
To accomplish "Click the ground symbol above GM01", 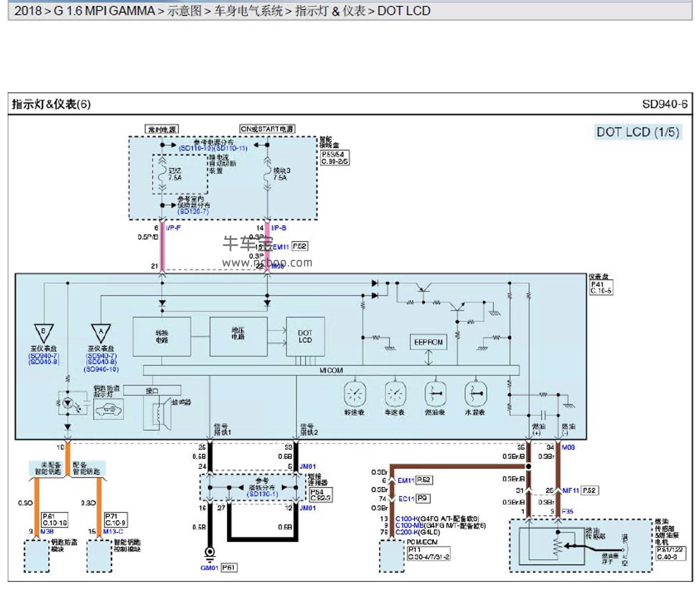I will 210,554.
